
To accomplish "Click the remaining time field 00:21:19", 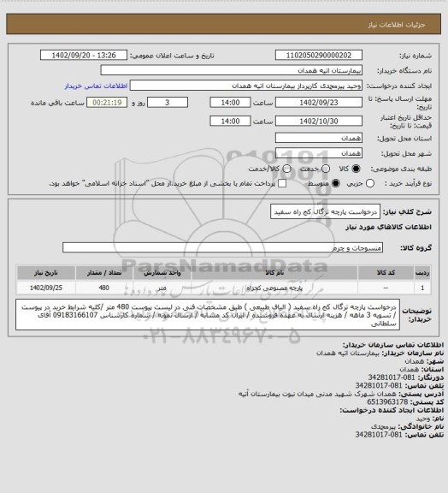I will pyautogui.click(x=107, y=103).
